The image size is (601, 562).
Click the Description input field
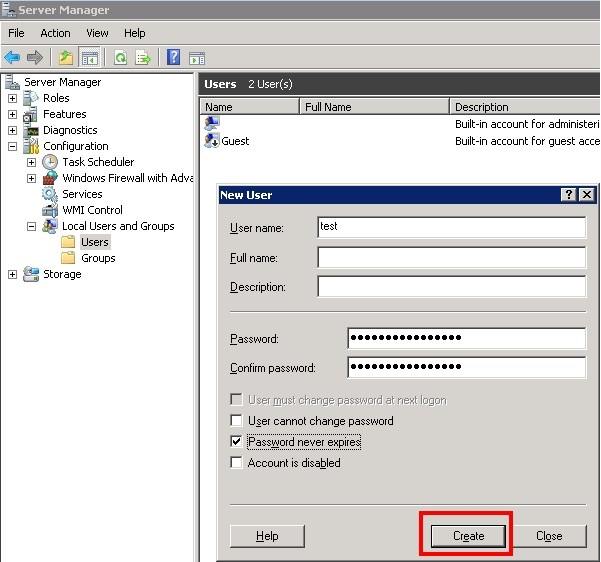452,286
